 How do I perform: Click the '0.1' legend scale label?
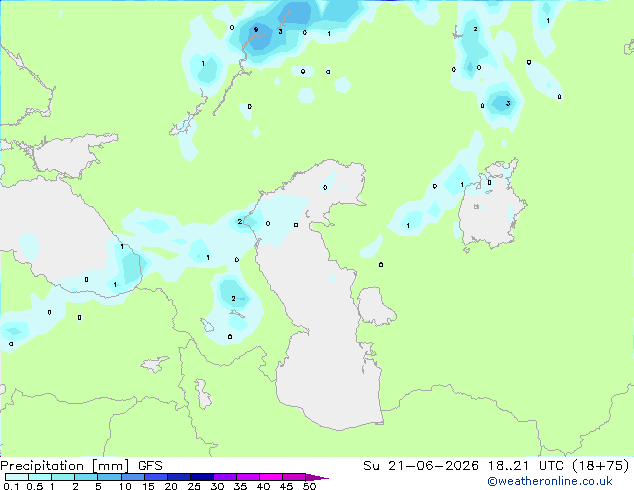pos(11,486)
